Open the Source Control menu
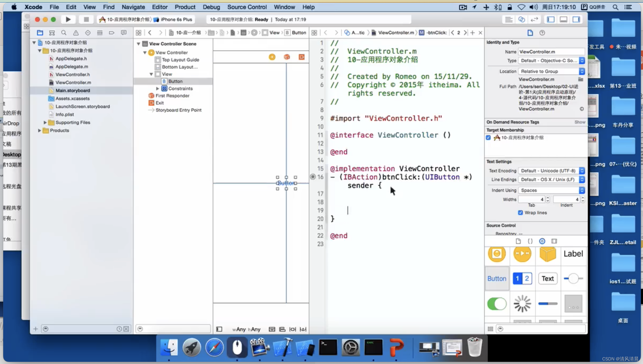The width and height of the screenshot is (643, 364). pyautogui.click(x=247, y=7)
